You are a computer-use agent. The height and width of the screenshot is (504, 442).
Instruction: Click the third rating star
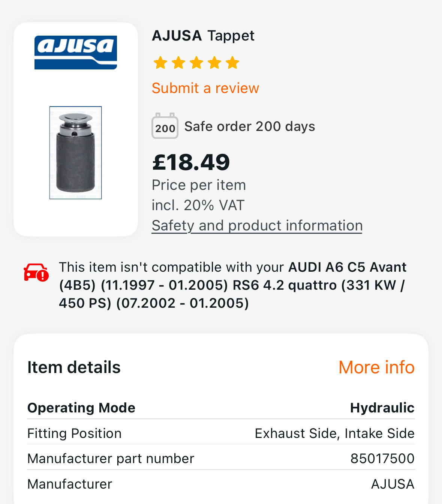(196, 63)
